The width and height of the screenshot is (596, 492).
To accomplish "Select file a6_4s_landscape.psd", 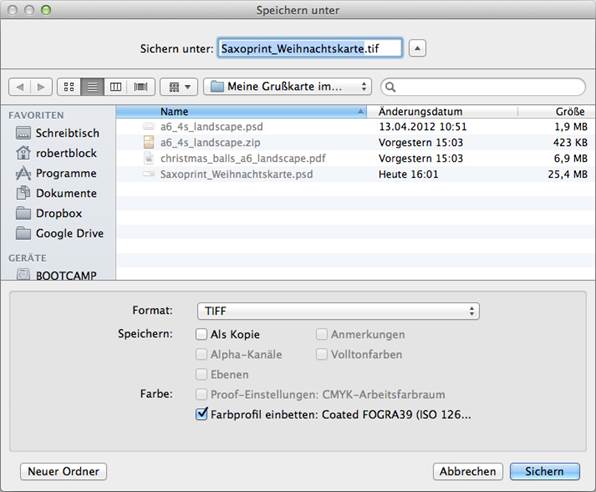I will click(355, 127).
